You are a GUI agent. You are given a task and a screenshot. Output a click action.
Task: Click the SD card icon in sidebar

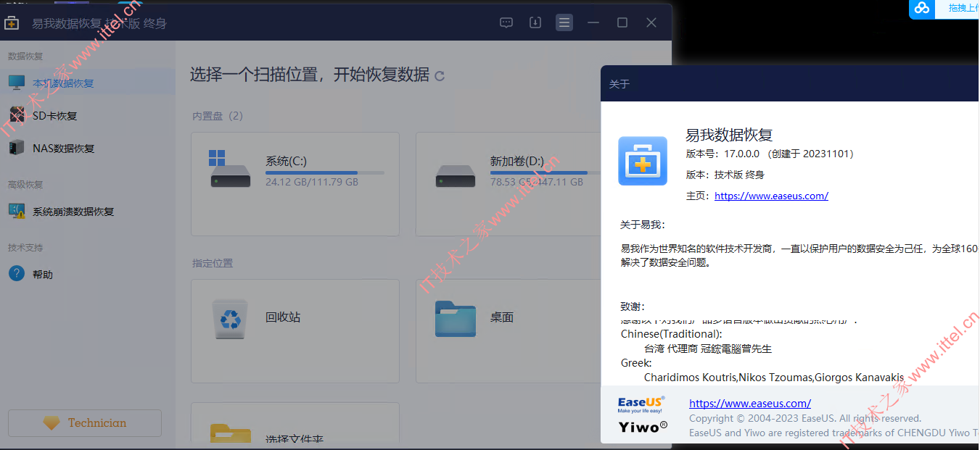click(17, 115)
